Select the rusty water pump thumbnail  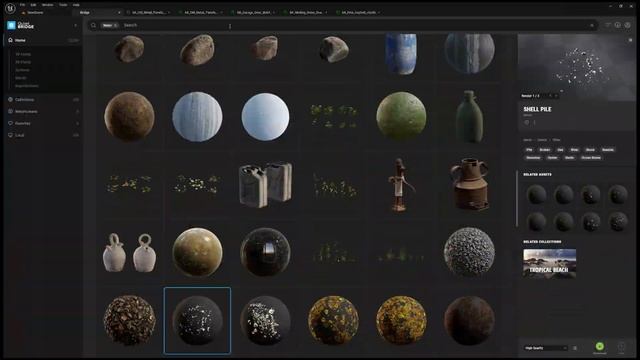[401, 184]
